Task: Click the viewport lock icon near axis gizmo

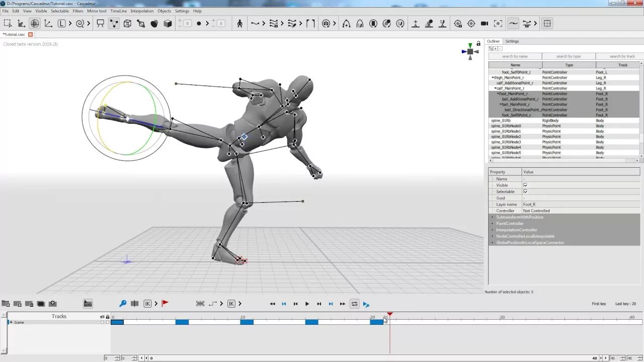Action: [478, 44]
